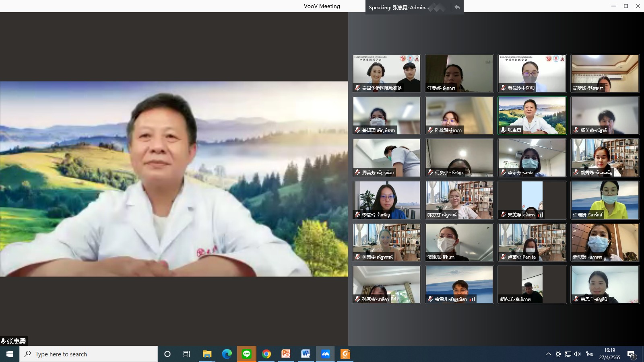Open the notification center

(x=631, y=354)
